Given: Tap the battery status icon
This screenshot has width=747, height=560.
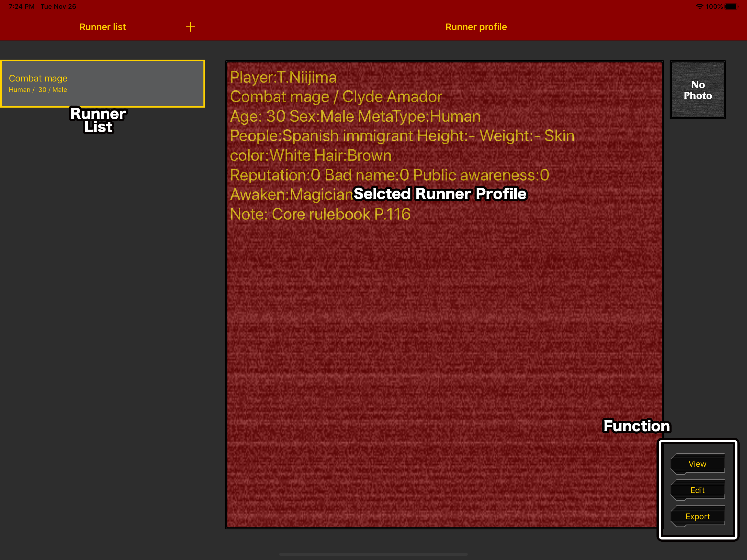Looking at the screenshot, I should click(x=731, y=6).
